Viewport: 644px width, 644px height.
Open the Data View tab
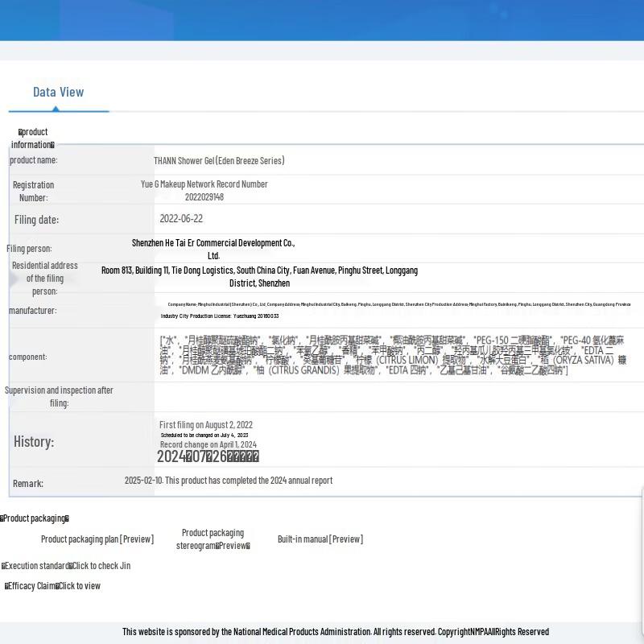tap(58, 93)
